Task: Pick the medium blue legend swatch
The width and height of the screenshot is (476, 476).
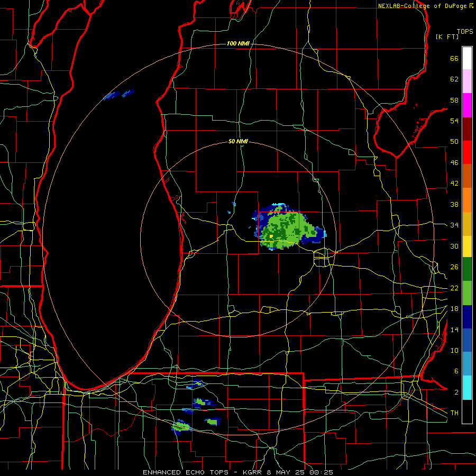Action: tap(467, 340)
